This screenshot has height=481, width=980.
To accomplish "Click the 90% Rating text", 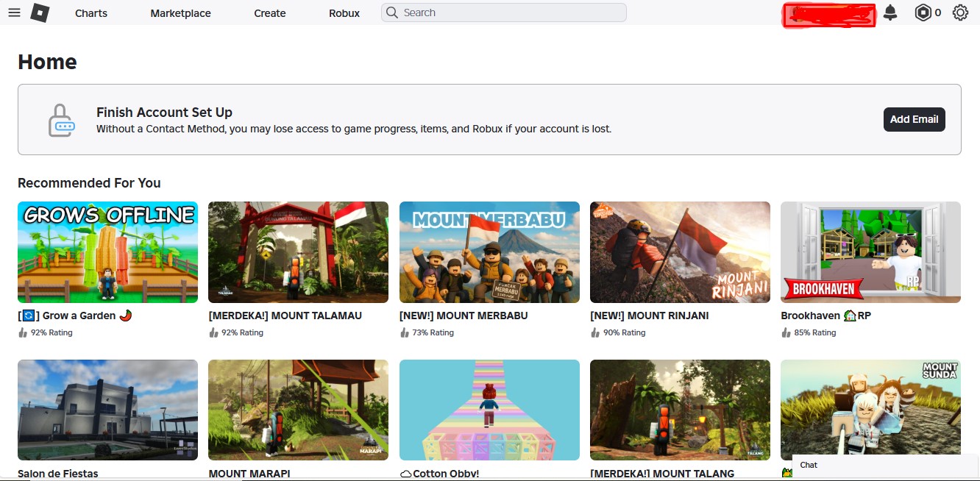I will 624,332.
